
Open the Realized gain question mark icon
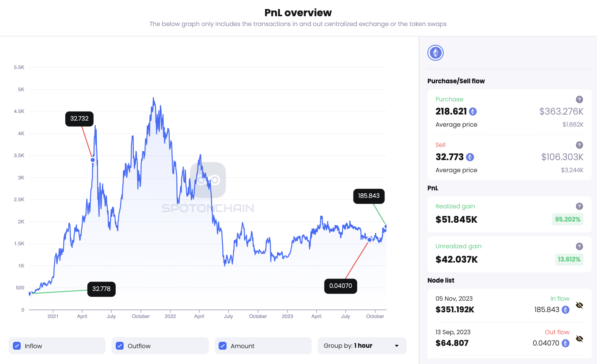[579, 206]
